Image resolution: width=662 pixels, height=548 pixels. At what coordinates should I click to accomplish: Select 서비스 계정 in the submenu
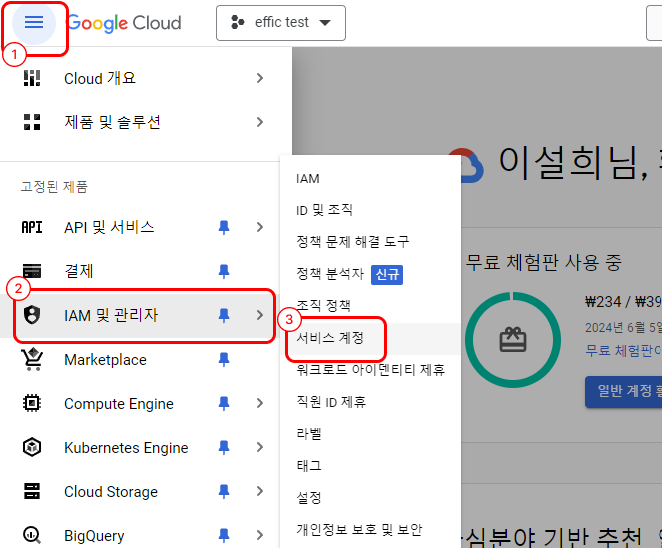[x=330, y=339]
